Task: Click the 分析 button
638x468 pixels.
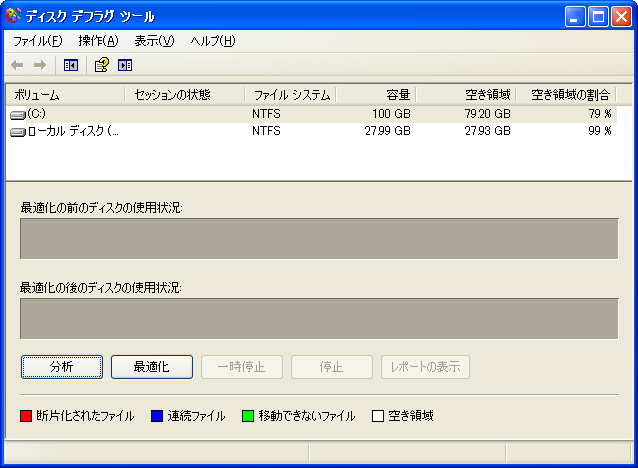Action: click(x=62, y=367)
